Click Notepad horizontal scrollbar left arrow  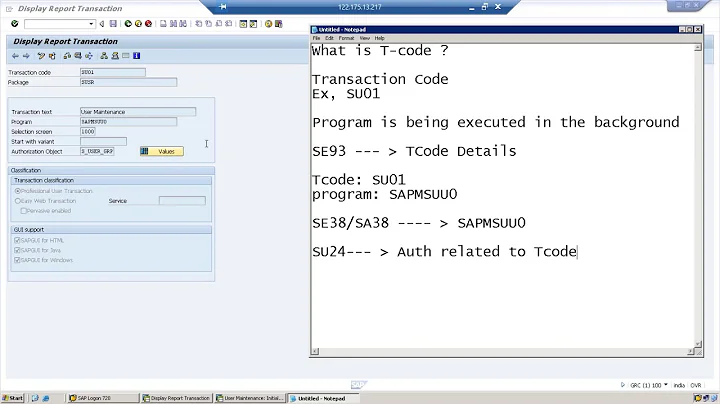point(315,352)
